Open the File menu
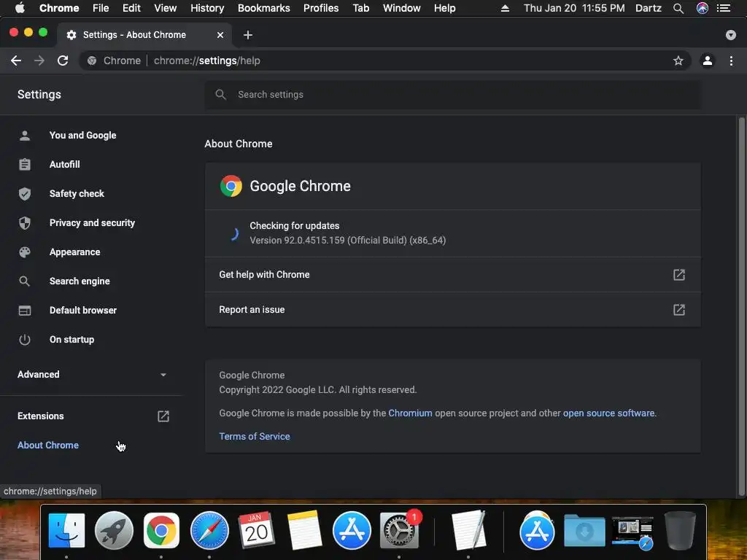This screenshot has height=560, width=747. (101, 8)
